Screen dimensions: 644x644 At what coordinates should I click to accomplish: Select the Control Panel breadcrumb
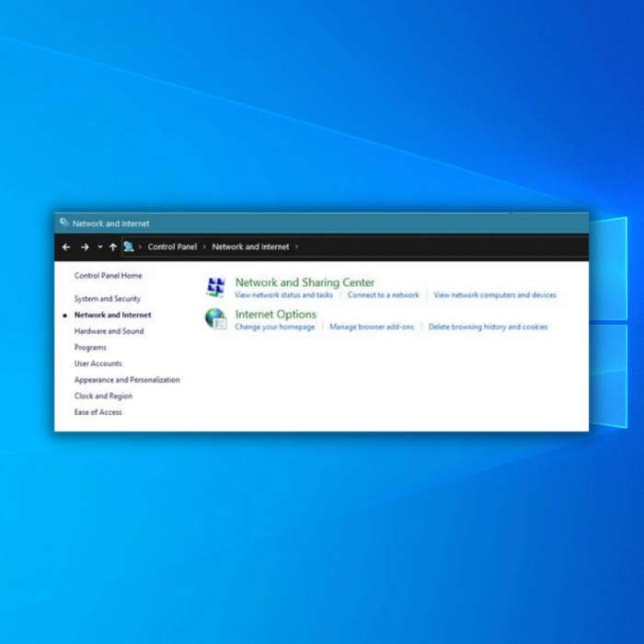172,247
